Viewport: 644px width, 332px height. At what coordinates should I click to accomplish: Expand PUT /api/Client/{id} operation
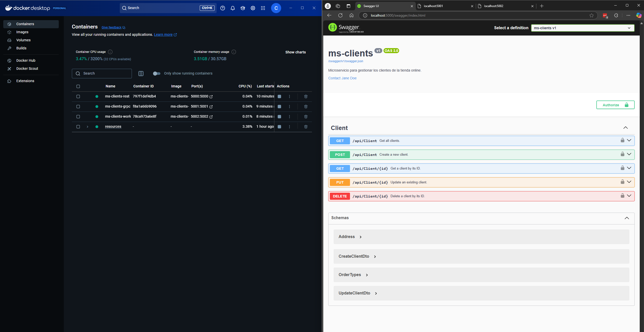click(481, 182)
